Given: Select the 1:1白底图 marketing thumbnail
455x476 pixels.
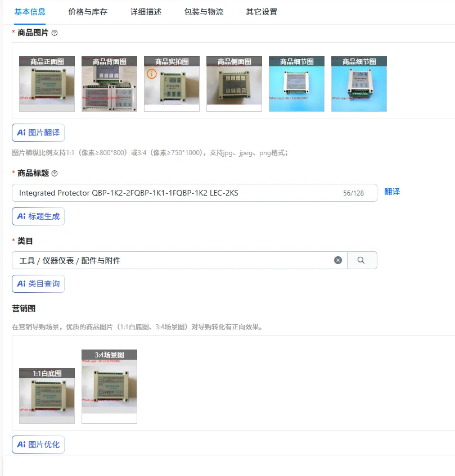Looking at the screenshot, I should 47,396.
